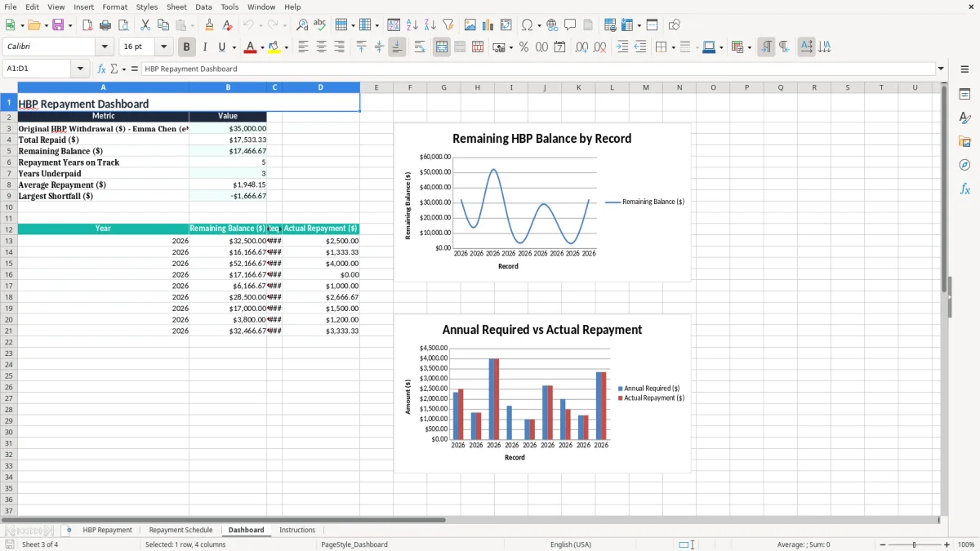Open sidebar Gallery icon

point(964,141)
